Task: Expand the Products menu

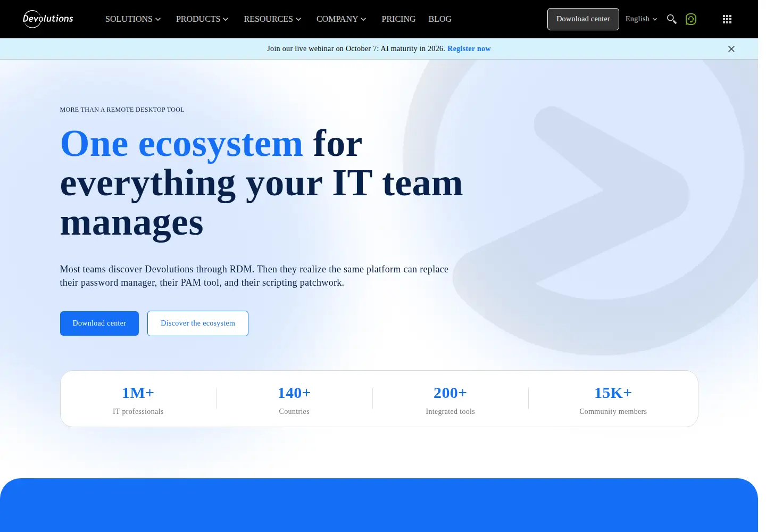Action: [202, 19]
